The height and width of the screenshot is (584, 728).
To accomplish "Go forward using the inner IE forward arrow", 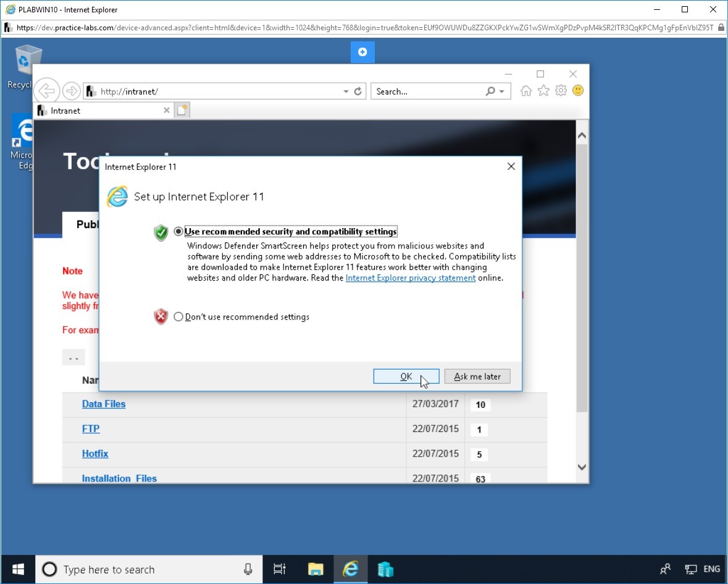I will [x=71, y=91].
